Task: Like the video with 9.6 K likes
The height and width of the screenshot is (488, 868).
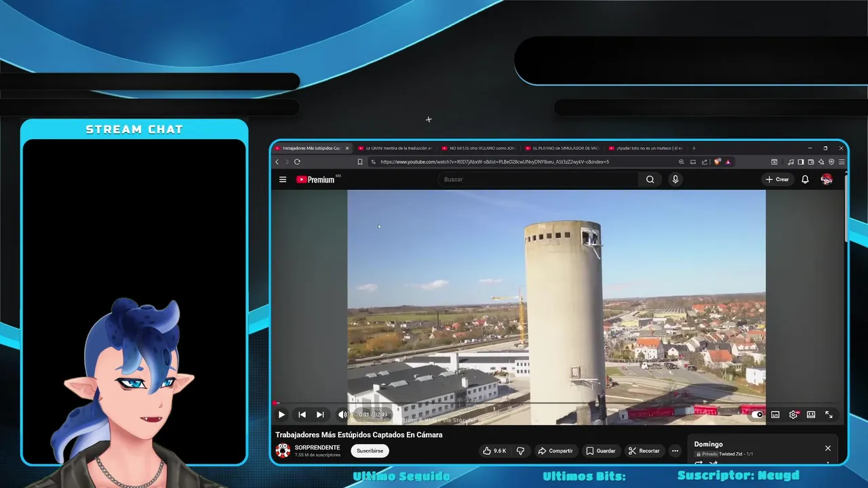Action: [495, 451]
